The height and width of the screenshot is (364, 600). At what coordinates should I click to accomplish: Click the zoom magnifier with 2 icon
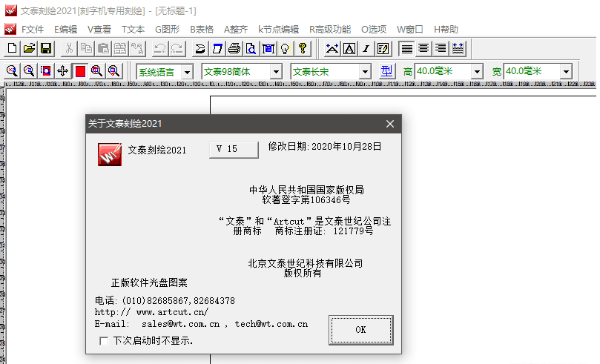click(29, 70)
